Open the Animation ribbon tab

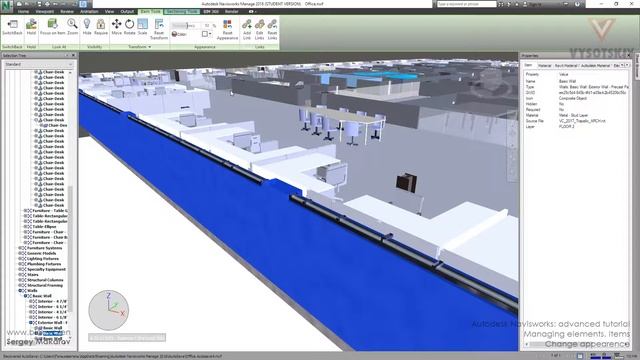click(89, 11)
